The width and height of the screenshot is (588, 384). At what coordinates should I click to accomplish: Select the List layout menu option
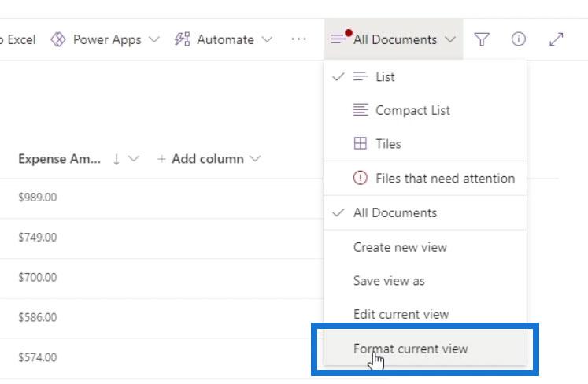coord(425,77)
